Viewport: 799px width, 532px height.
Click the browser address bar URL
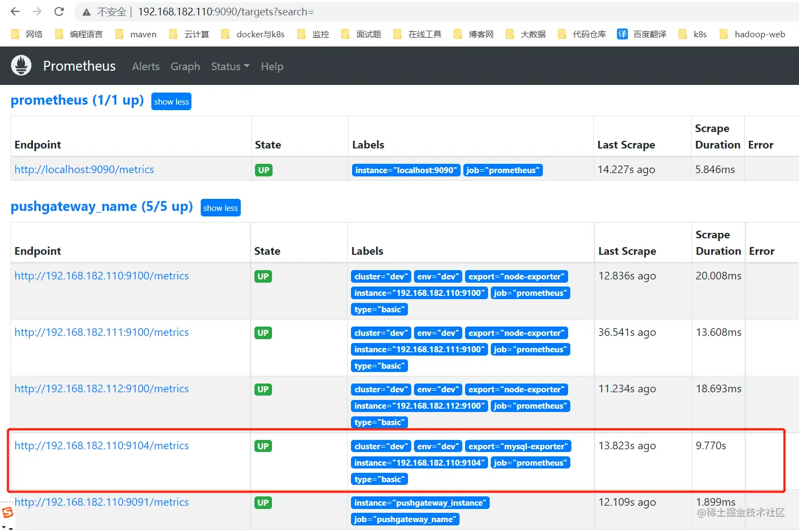226,12
